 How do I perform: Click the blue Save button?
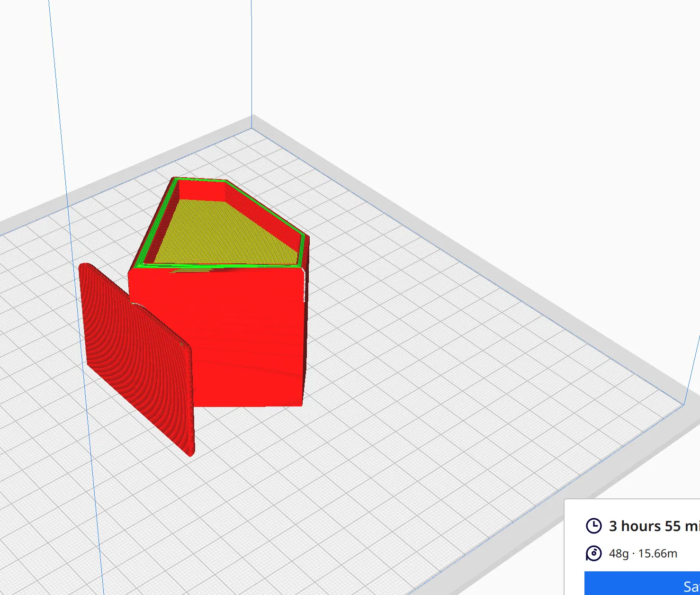click(x=642, y=583)
